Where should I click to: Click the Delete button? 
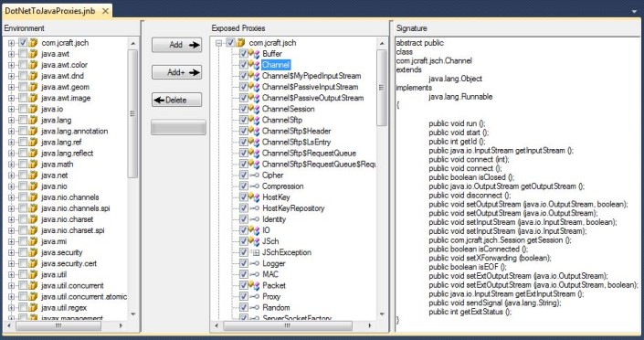point(176,100)
